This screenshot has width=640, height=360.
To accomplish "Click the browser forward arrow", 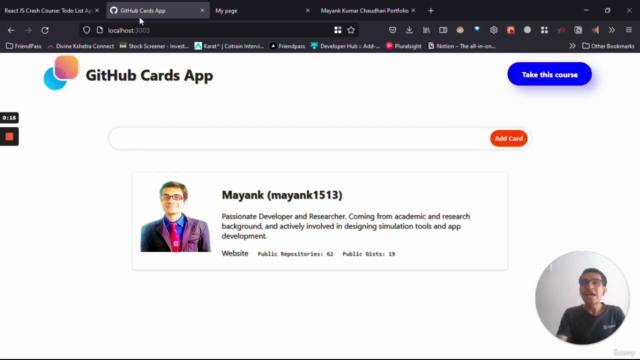I will (x=28, y=30).
